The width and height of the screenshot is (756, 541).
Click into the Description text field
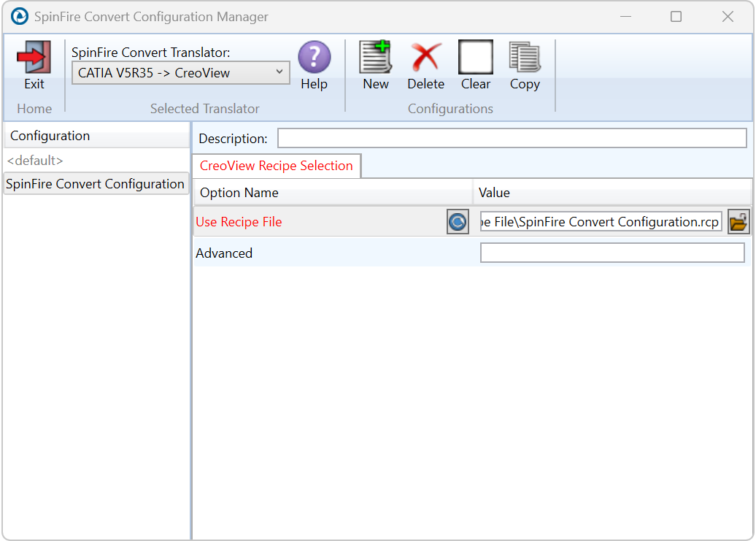(512, 139)
